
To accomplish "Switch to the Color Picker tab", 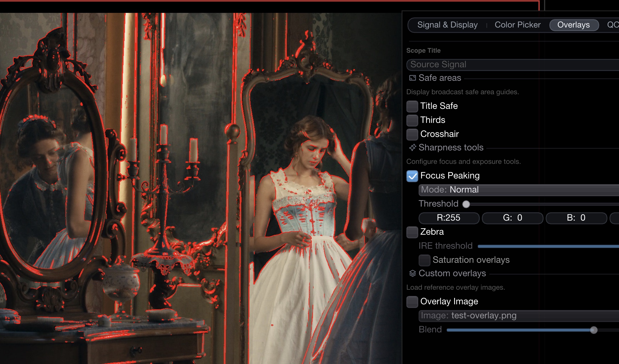I will tap(517, 25).
